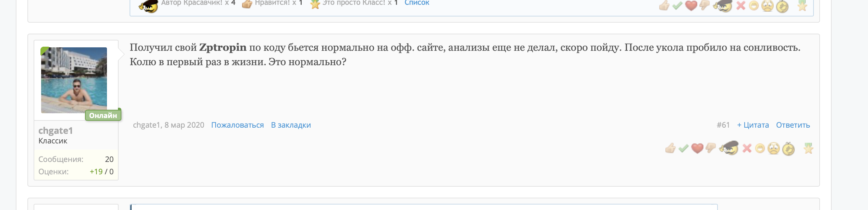Click red heart icon in top post's rating bar
Image resolution: width=868 pixels, height=210 pixels.
[691, 6]
